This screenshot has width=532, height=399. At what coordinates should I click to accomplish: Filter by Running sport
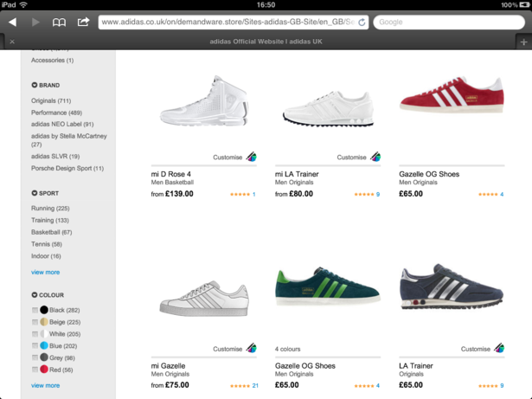[x=50, y=209]
